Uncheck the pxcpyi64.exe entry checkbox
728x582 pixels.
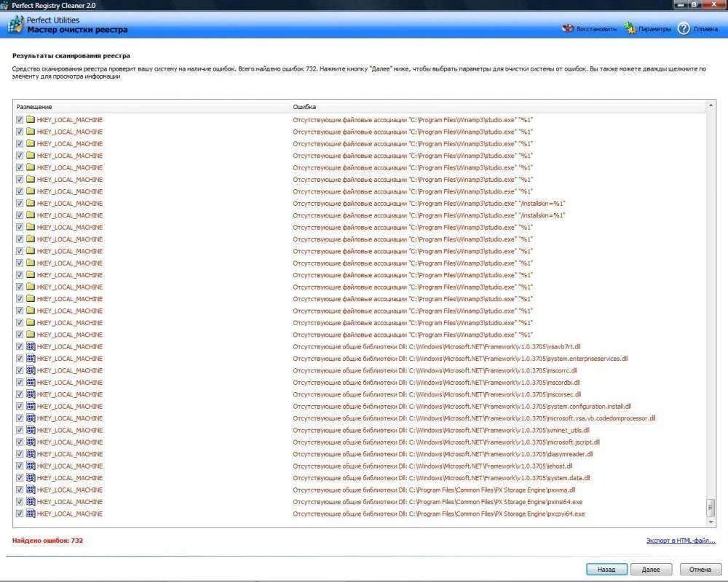point(20,514)
